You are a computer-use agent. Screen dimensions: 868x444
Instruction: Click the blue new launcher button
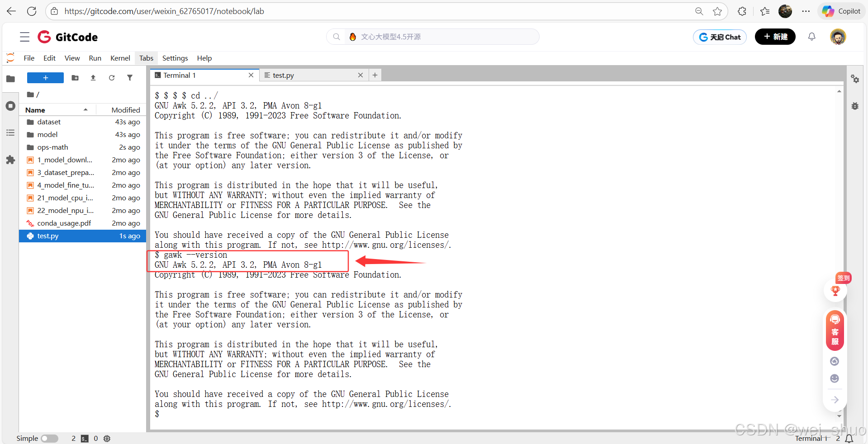[45, 78]
